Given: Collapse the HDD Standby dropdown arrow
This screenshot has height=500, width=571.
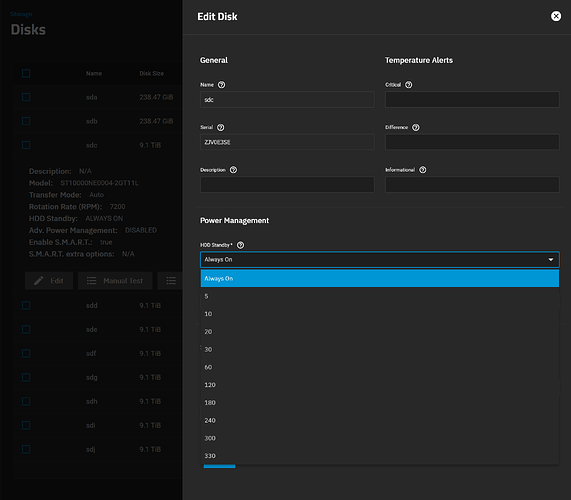Looking at the screenshot, I should 551,260.
